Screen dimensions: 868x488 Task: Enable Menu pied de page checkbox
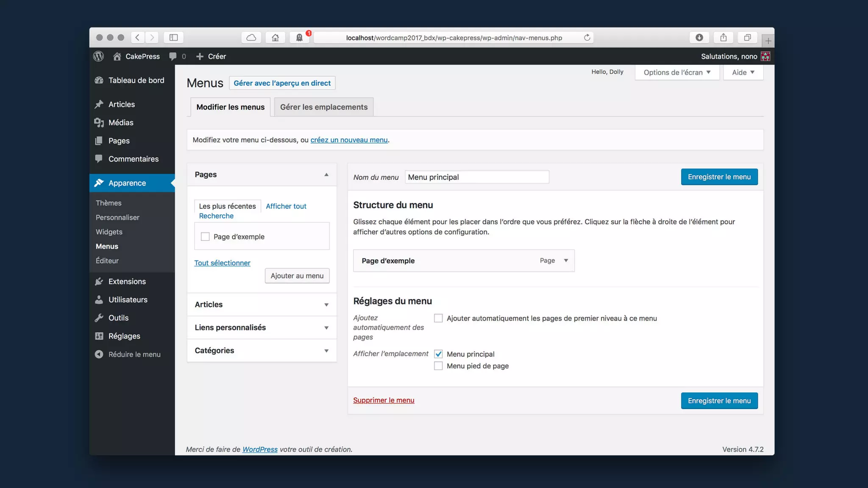coord(438,366)
